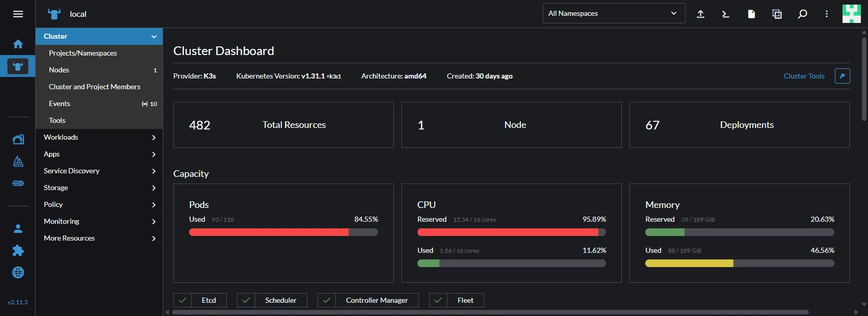Click the Capacity heading

pyautogui.click(x=191, y=174)
